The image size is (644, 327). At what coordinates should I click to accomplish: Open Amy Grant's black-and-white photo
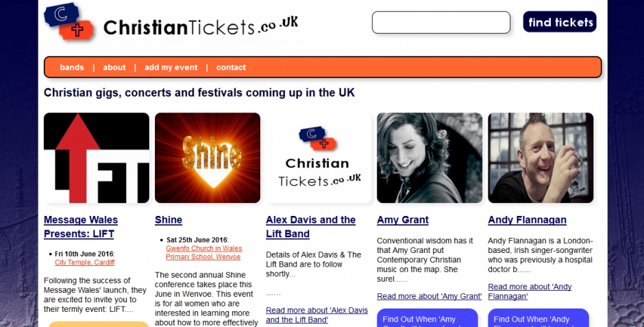(430, 158)
